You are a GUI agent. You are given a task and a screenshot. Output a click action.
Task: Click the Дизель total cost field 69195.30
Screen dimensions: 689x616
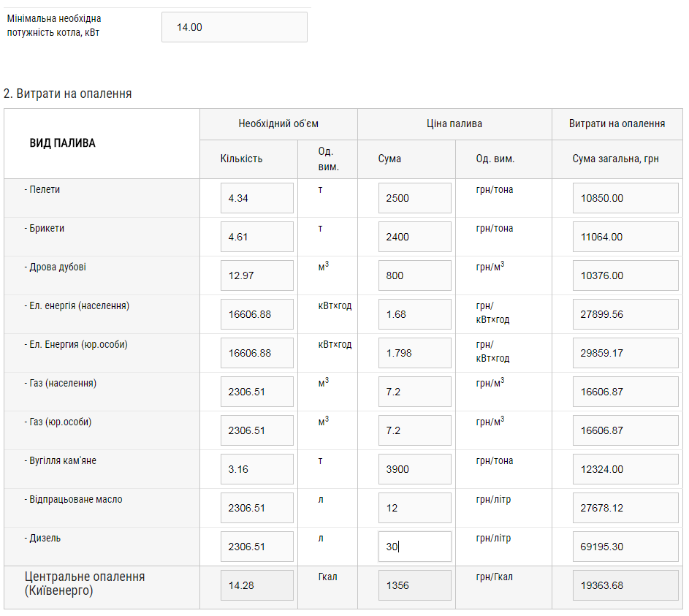pos(625,547)
